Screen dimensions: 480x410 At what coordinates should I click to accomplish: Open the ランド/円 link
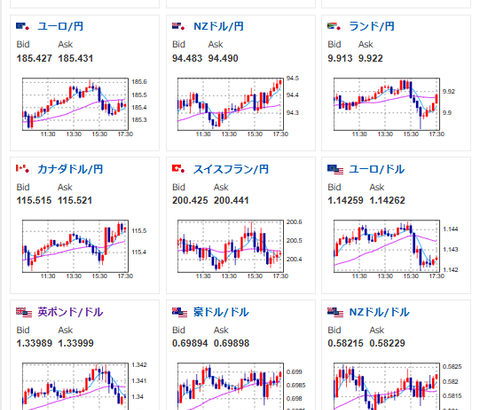pyautogui.click(x=372, y=26)
